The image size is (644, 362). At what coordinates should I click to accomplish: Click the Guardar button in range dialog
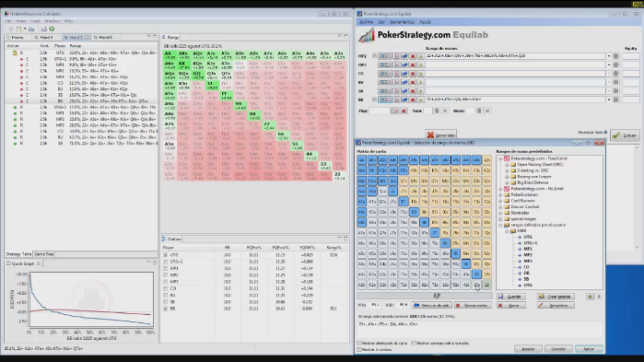pyautogui.click(x=511, y=297)
